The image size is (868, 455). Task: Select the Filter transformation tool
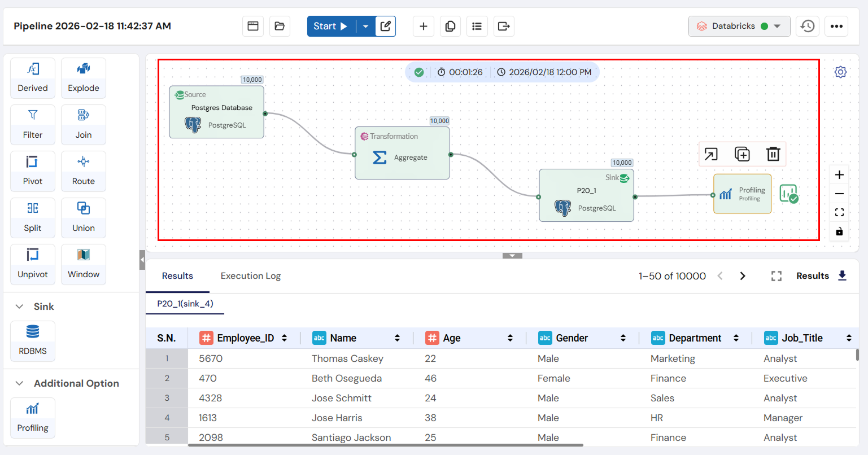(32, 124)
